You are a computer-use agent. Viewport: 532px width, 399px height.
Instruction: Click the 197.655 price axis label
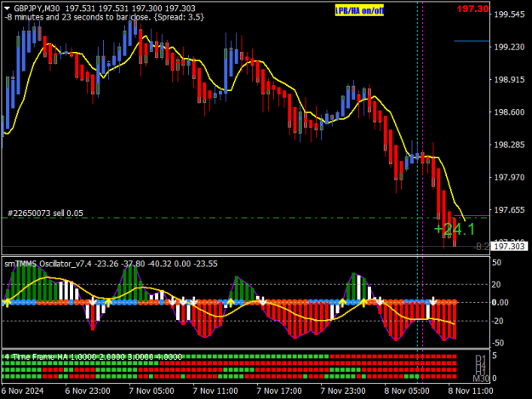[509, 210]
